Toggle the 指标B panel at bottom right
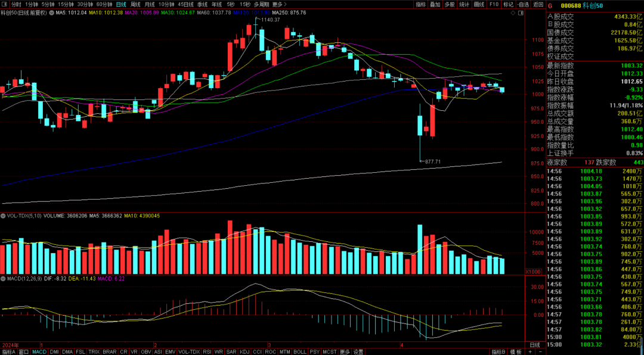644x355 pixels. 498,351
